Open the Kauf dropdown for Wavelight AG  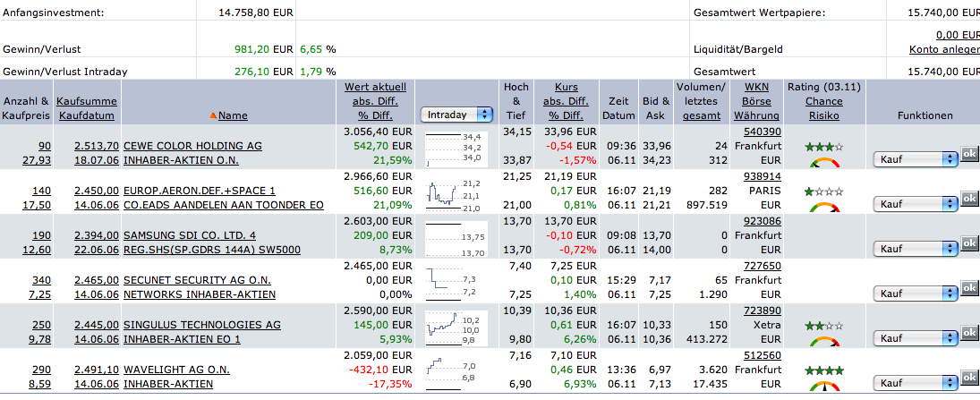[915, 382]
